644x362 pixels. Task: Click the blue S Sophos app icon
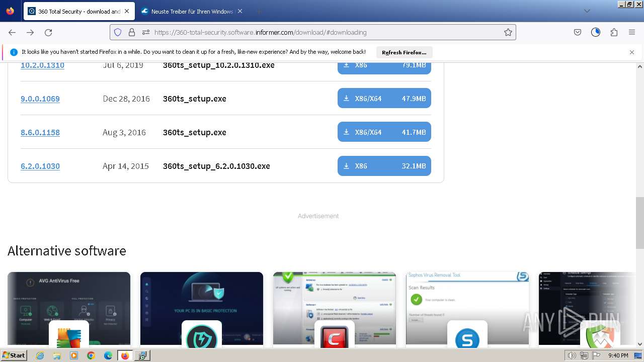point(467,334)
